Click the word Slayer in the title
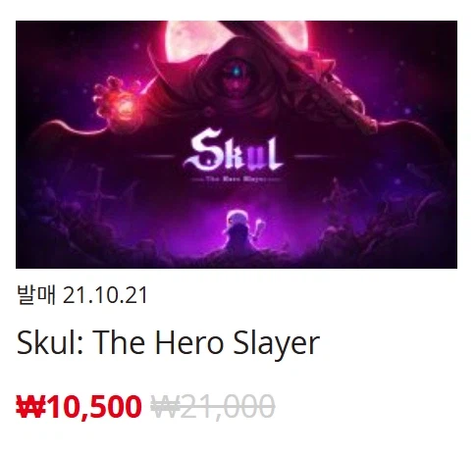Image resolution: width=476 pixels, height=457 pixels. click(x=276, y=344)
